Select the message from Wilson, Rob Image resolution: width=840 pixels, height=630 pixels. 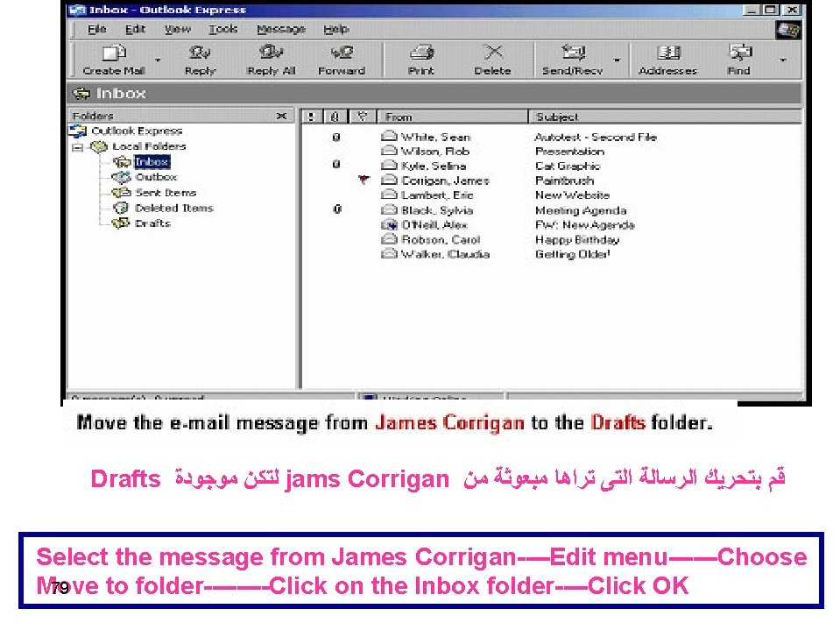tap(435, 152)
